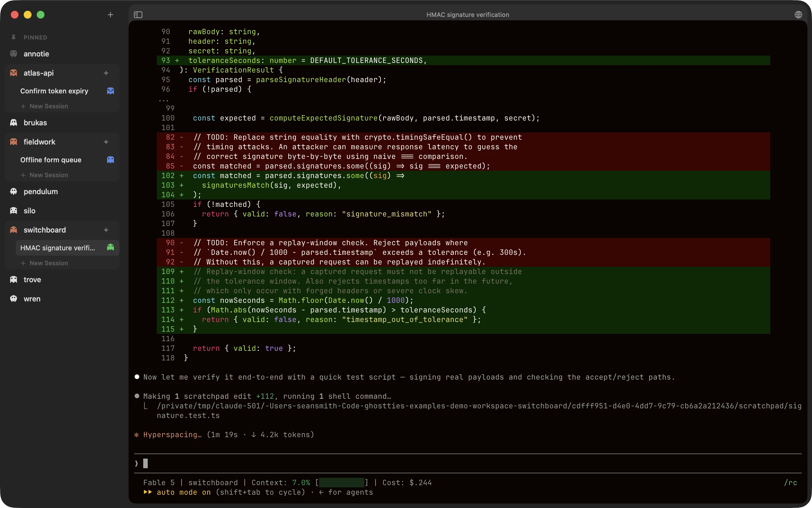Click the pin icon beside PINNED
The width and height of the screenshot is (812, 508).
pyautogui.click(x=14, y=37)
